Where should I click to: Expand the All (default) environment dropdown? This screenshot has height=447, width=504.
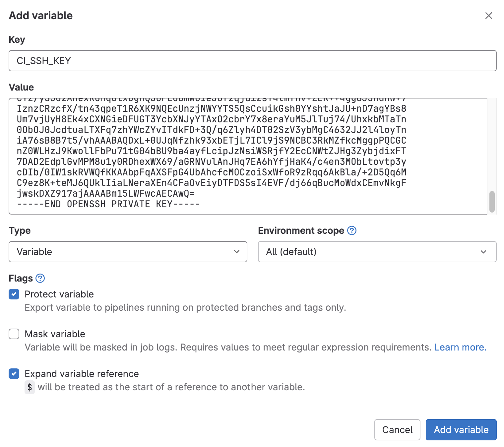tap(377, 252)
